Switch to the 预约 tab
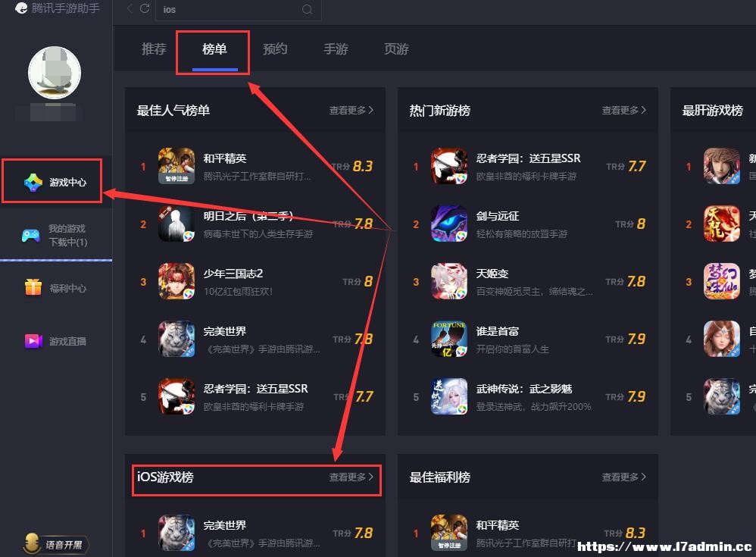Screen dimensions: 756x557 pyautogui.click(x=275, y=49)
